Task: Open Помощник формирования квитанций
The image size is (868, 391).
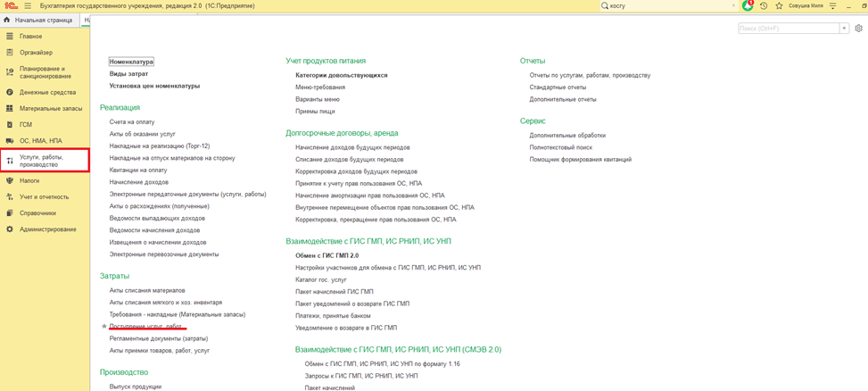Action: pos(580,160)
